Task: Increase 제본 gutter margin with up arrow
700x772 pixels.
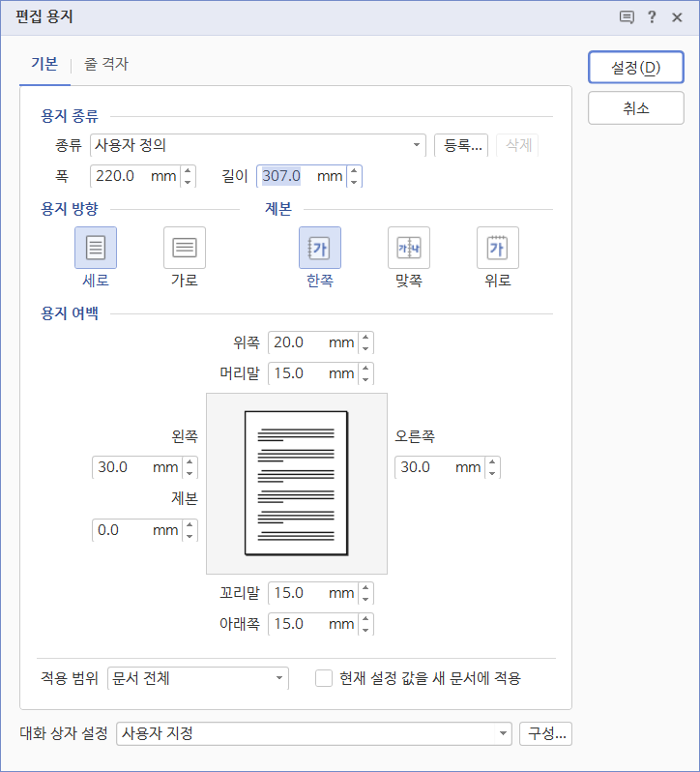Action: pyautogui.click(x=190, y=525)
